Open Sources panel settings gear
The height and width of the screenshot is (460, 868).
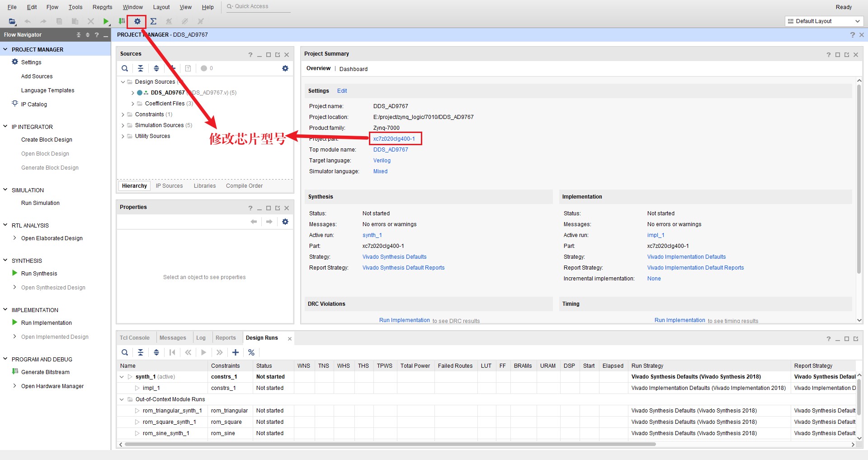[x=285, y=68]
